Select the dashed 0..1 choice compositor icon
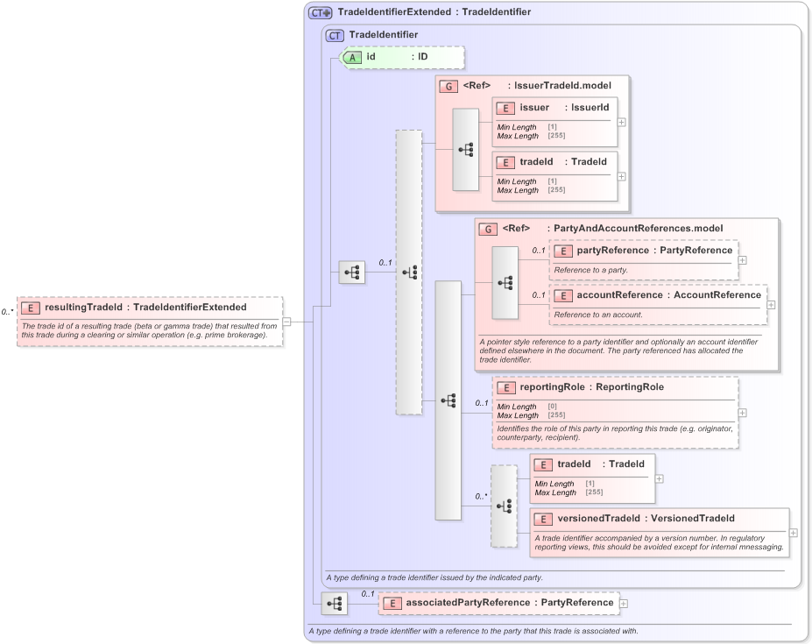This screenshot has height=644, width=812. 409,272
